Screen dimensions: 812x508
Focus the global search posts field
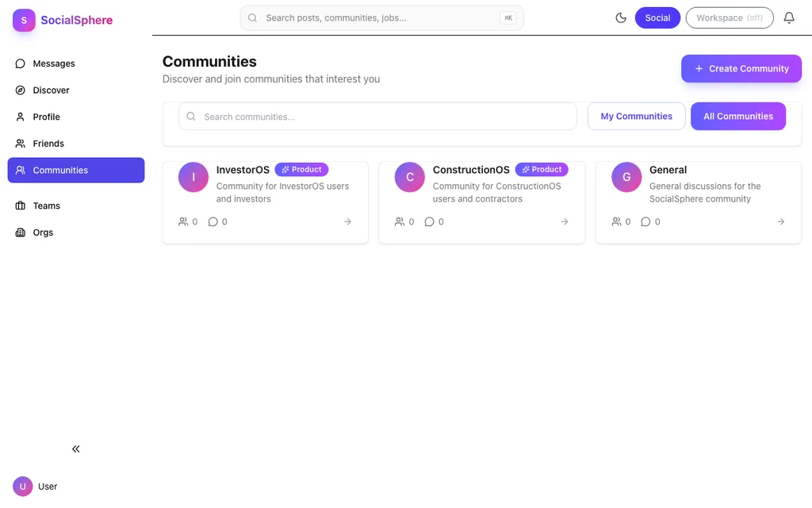[381, 18]
